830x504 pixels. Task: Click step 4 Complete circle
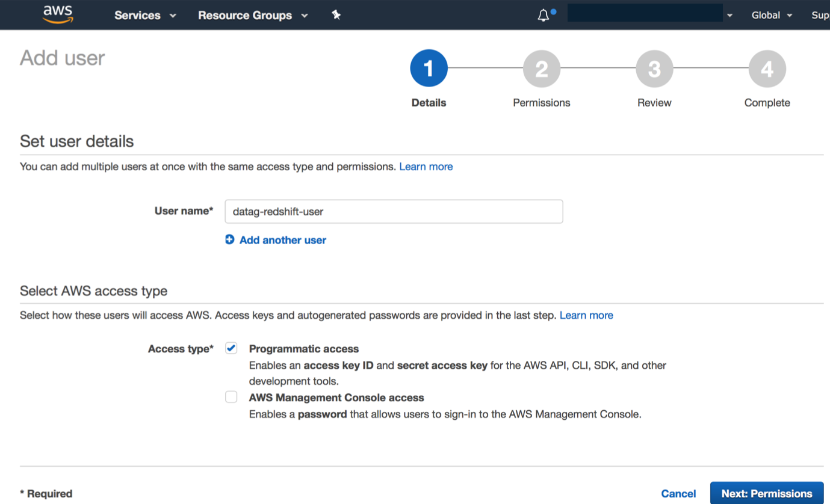tap(767, 69)
